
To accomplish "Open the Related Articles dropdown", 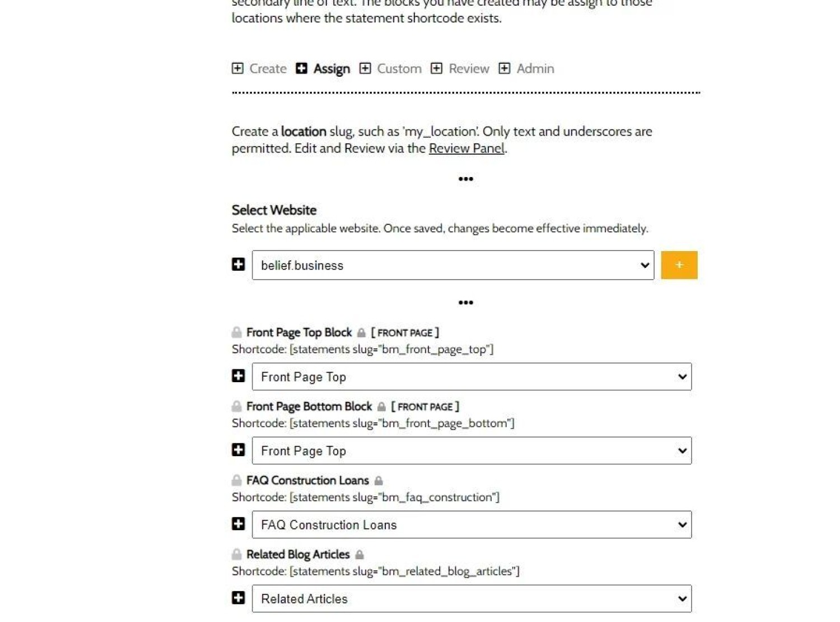I will (x=472, y=598).
